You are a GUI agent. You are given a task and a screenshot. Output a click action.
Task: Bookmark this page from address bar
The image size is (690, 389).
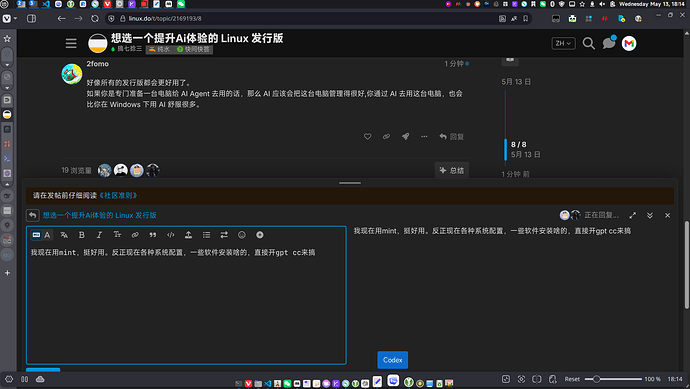525,18
